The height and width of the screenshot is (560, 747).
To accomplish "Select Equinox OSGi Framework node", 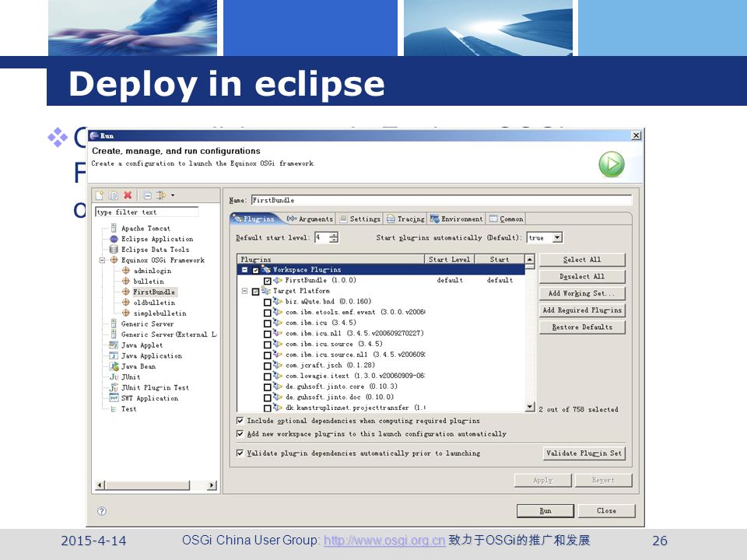I will [x=163, y=260].
